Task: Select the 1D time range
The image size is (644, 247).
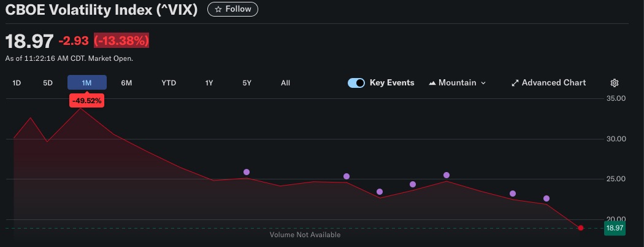Action: tap(17, 83)
